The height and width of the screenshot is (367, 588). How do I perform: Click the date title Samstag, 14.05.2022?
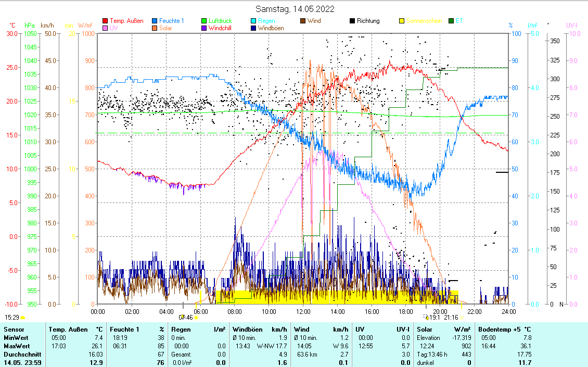295,9
